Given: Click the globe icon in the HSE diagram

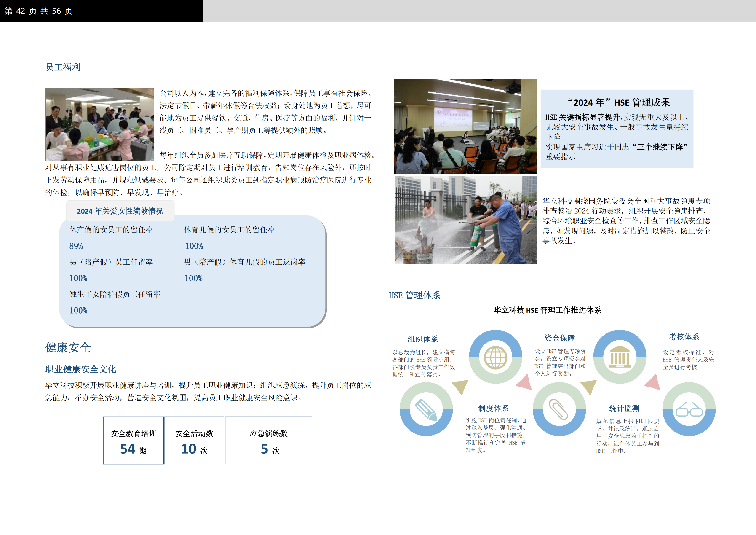Looking at the screenshot, I should pyautogui.click(x=495, y=358).
